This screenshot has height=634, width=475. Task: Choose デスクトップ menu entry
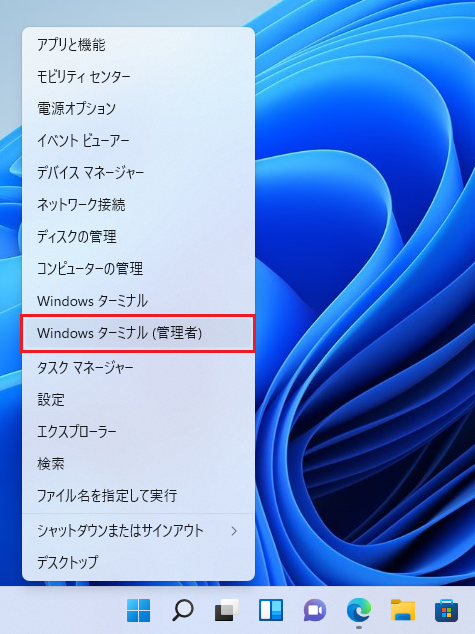pyautogui.click(x=138, y=562)
